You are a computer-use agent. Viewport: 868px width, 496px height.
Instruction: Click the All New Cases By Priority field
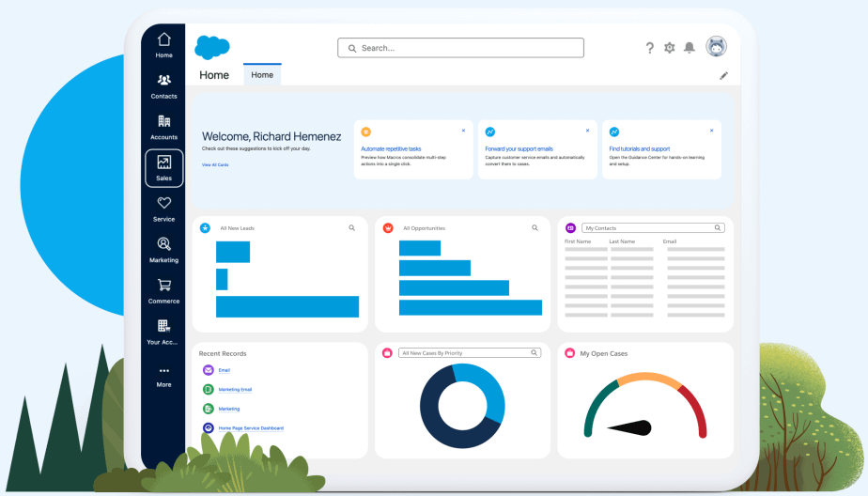click(x=470, y=352)
